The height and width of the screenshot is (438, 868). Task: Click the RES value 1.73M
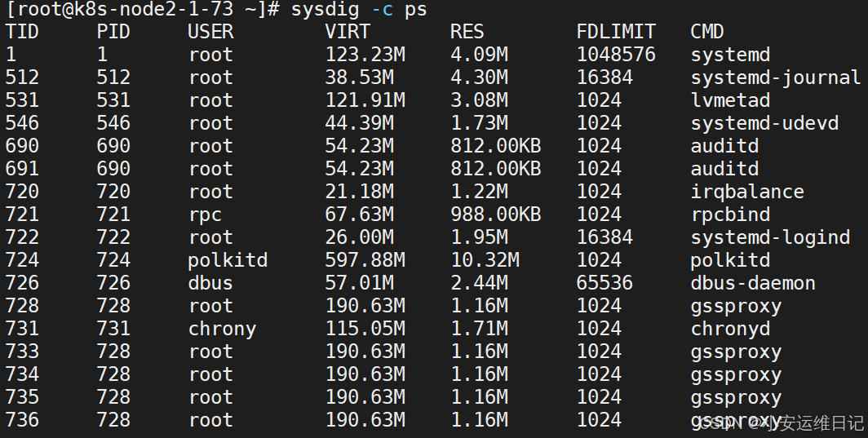479,123
